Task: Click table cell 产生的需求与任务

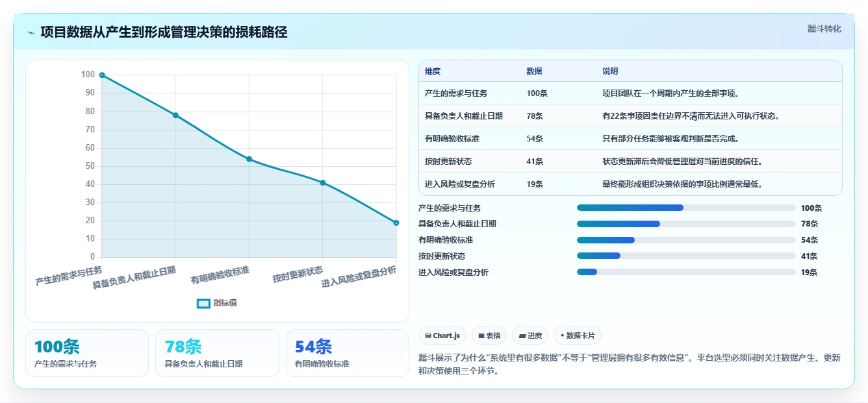Action: pos(456,93)
